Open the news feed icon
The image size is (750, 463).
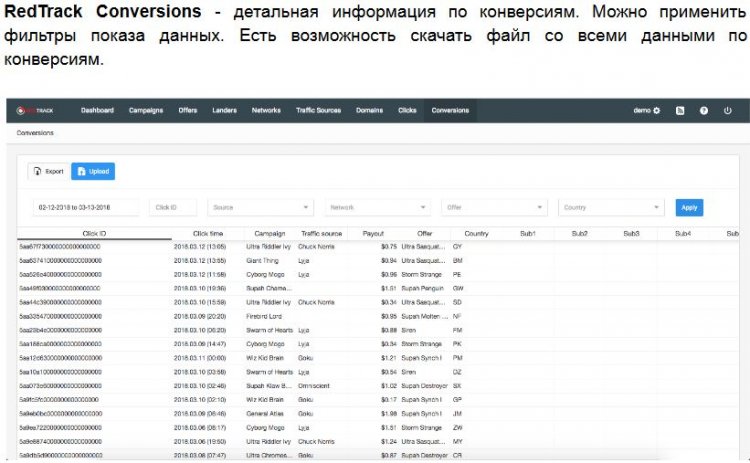pos(680,110)
